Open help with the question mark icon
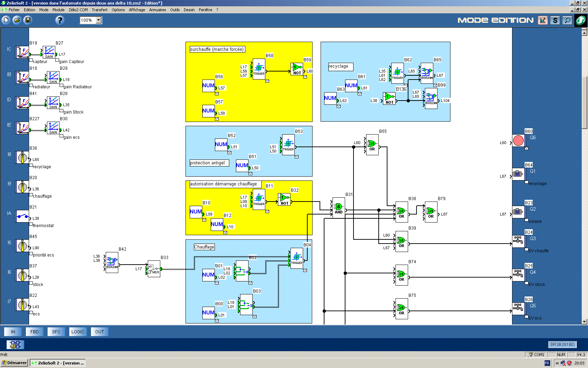 pyautogui.click(x=60, y=20)
